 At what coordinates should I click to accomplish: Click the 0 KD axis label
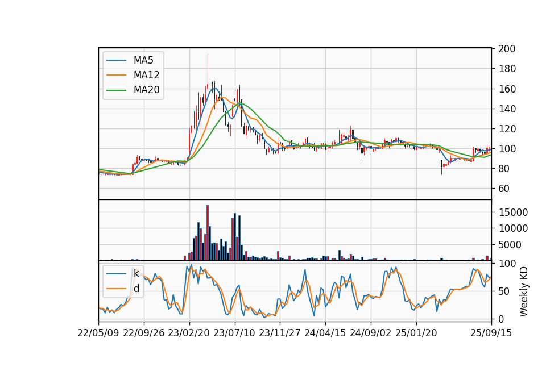click(x=501, y=319)
